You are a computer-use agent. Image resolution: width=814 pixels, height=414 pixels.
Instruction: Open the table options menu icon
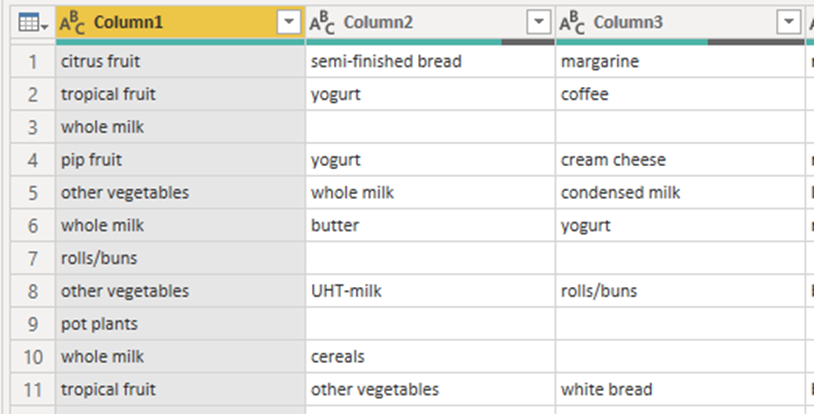click(28, 21)
